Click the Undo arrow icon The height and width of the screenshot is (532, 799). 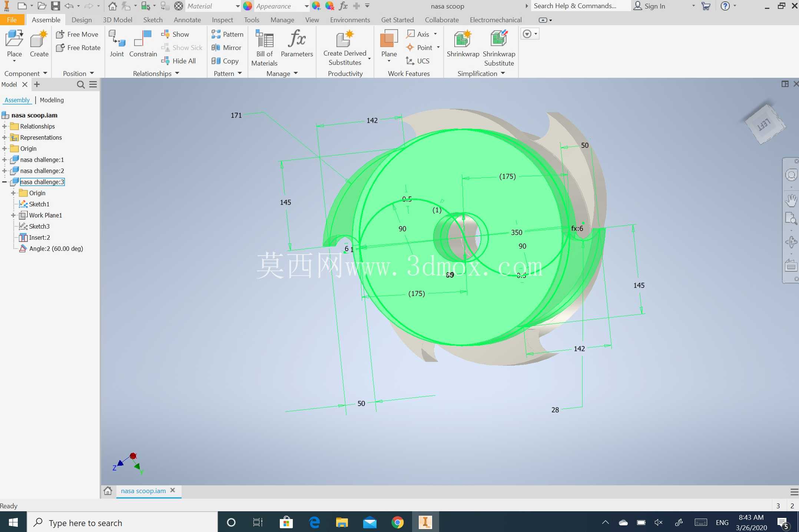(x=69, y=6)
